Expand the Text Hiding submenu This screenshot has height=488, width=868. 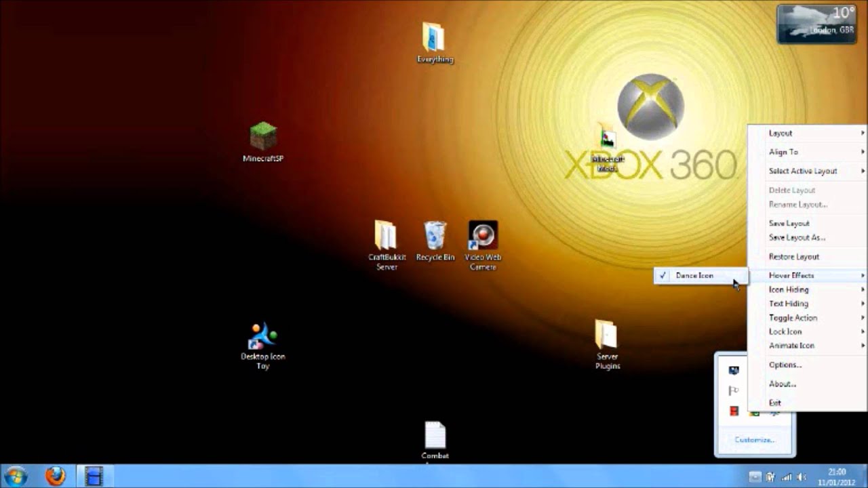(x=808, y=304)
